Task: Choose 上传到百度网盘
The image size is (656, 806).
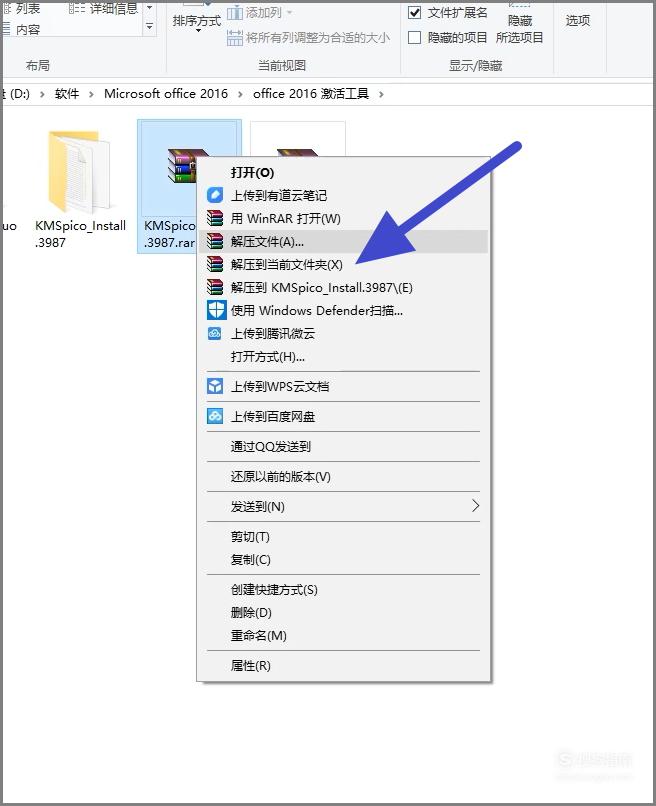Action: tap(343, 416)
